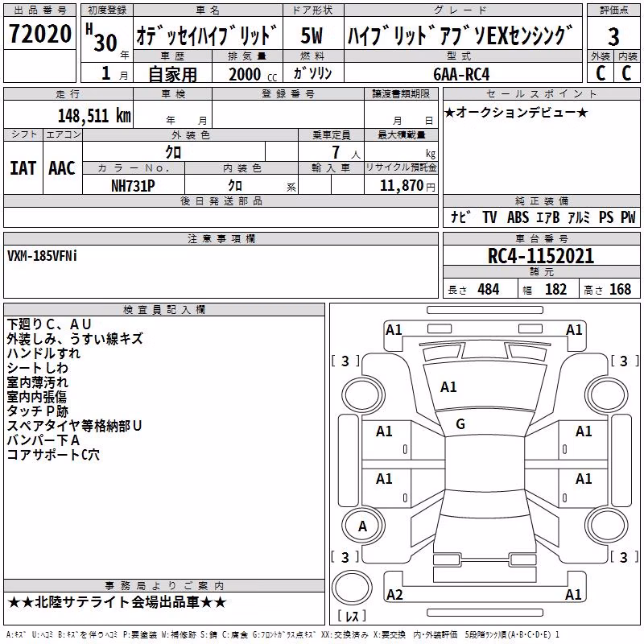
Task: Click lot number 72020
Action: click(39, 33)
